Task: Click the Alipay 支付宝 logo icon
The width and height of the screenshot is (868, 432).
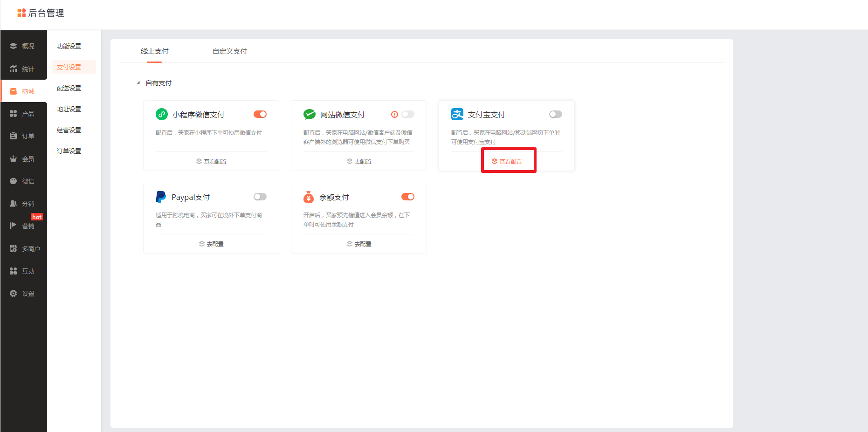Action: (457, 114)
